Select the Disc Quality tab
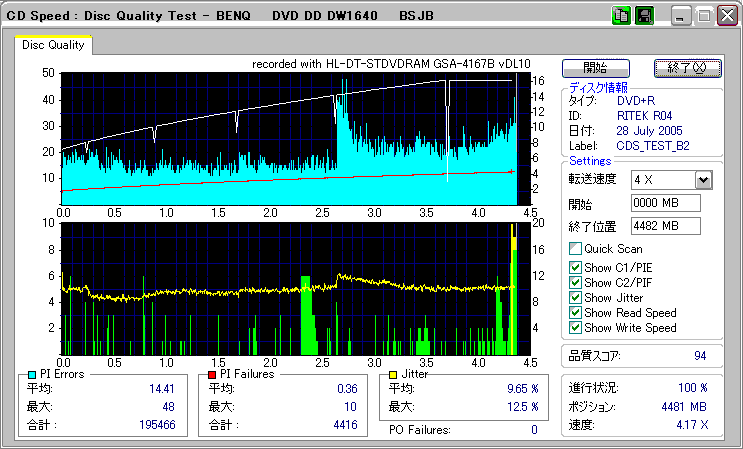 click(53, 45)
